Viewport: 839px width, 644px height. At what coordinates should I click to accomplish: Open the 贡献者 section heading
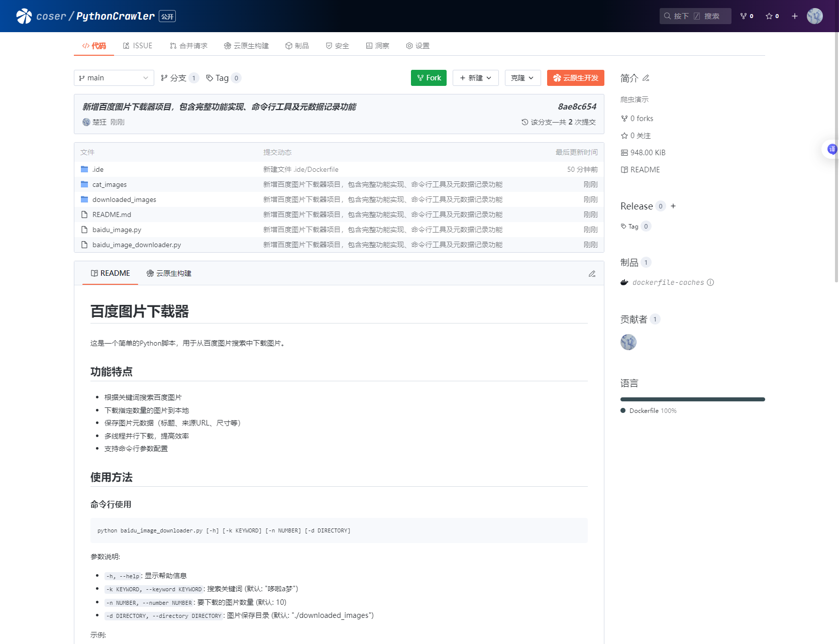(634, 319)
